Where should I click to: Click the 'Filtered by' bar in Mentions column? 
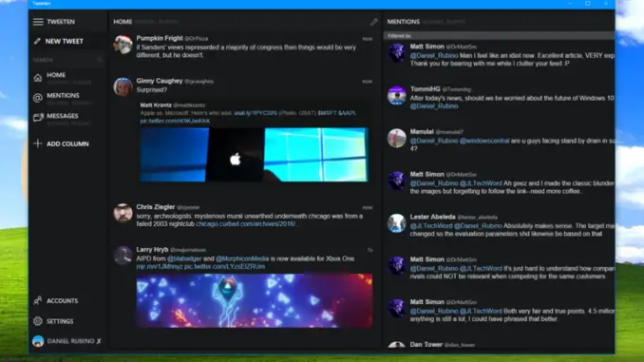point(499,36)
